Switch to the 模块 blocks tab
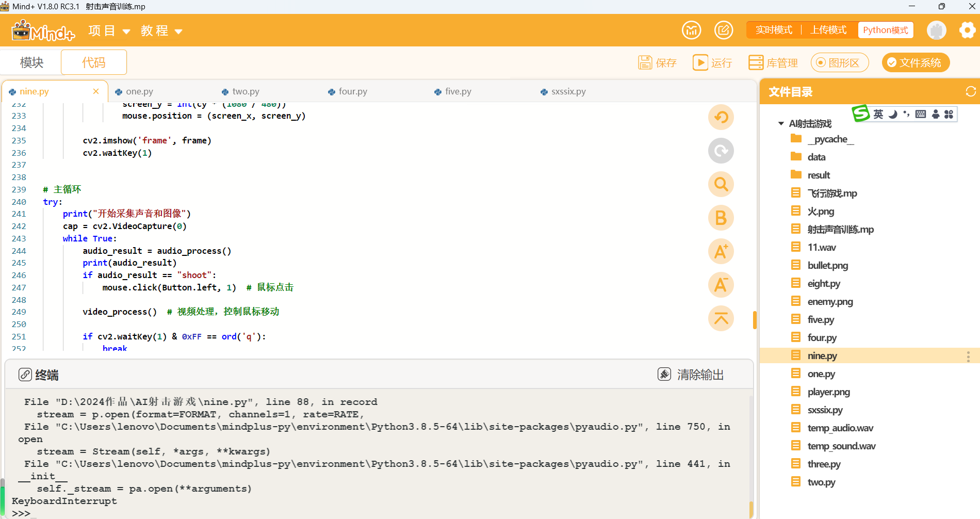This screenshot has height=519, width=980. click(31, 62)
